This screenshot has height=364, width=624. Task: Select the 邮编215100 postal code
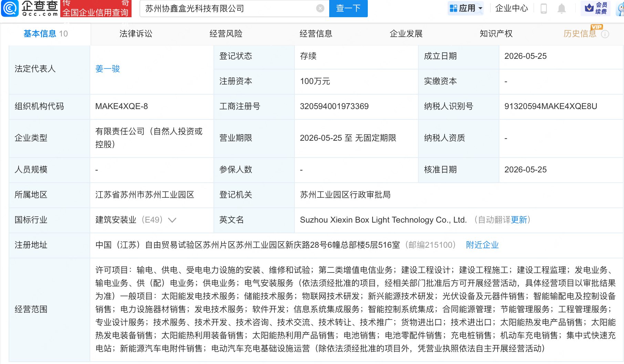(x=430, y=245)
